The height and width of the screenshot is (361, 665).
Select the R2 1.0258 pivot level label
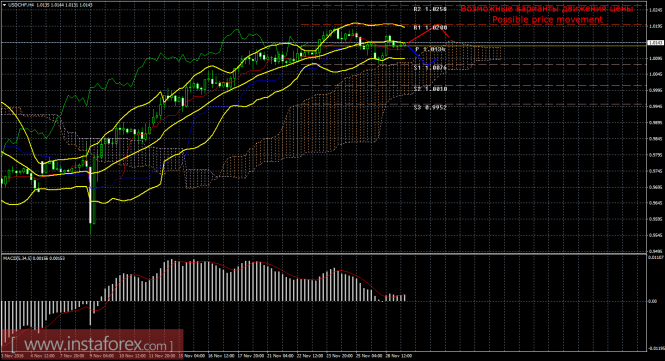430,9
